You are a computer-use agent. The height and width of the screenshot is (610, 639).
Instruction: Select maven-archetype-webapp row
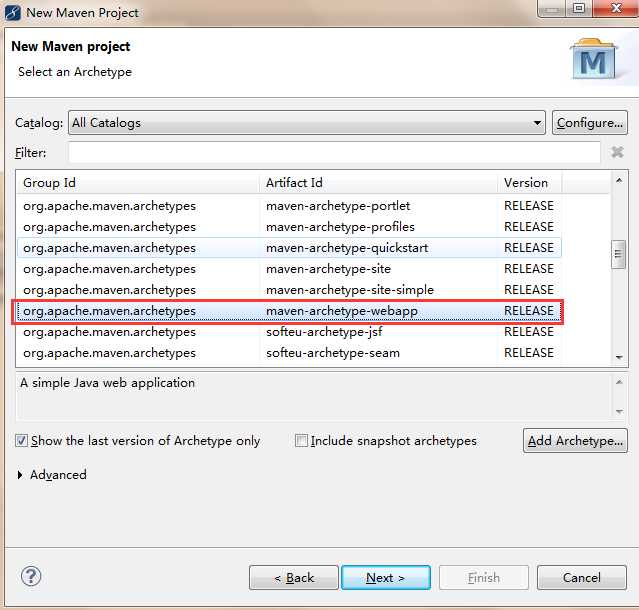coord(289,311)
